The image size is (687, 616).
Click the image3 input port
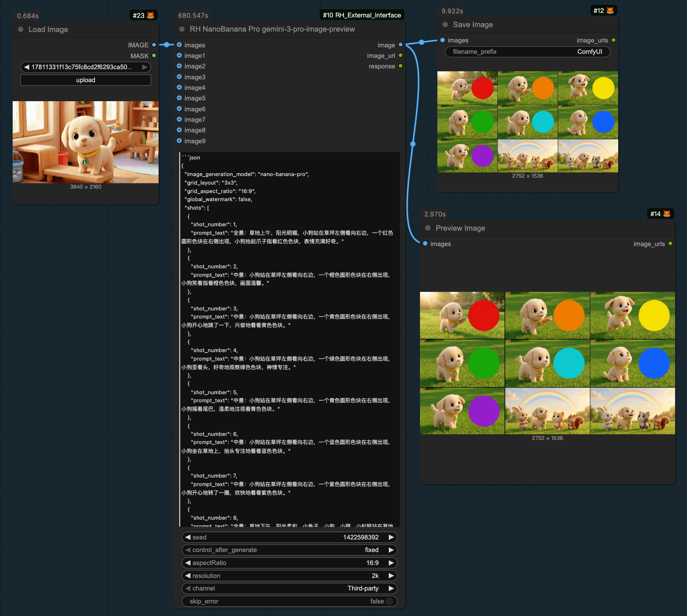179,77
